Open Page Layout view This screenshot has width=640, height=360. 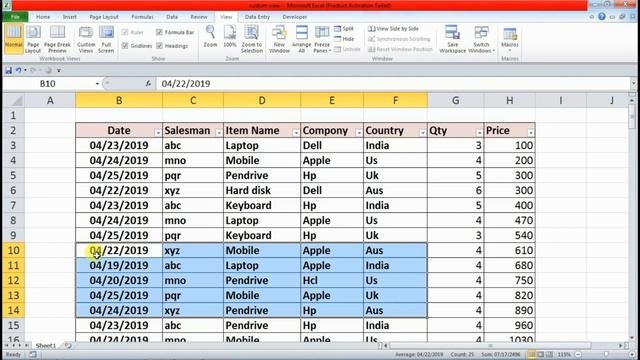(33, 39)
